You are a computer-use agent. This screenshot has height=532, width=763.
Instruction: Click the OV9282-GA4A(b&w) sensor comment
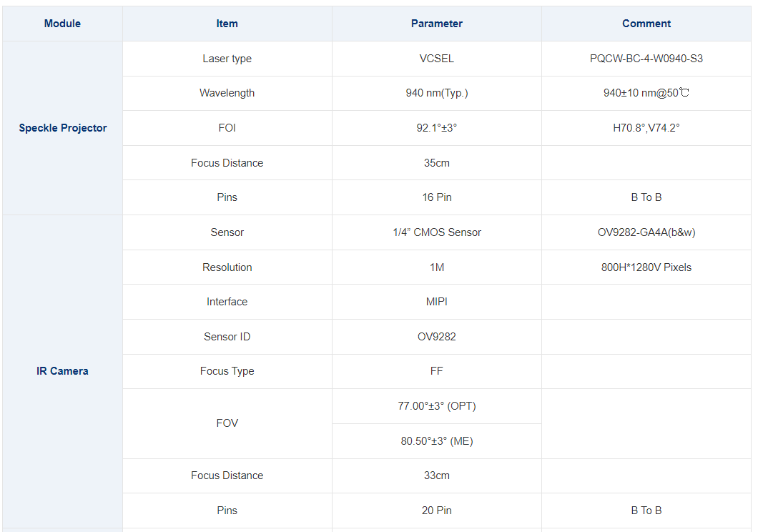pos(646,232)
